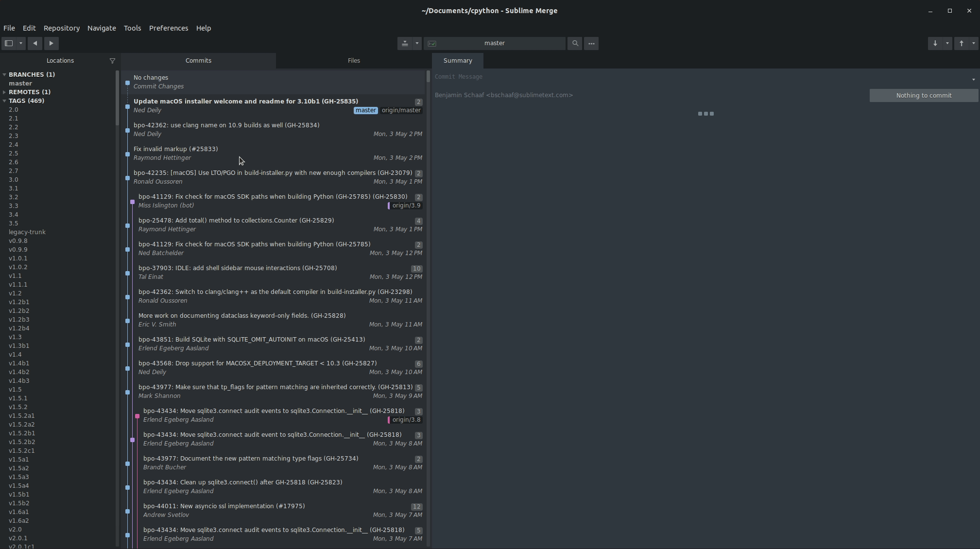The width and height of the screenshot is (980, 549).
Task: Expand the REMOTES section
Action: coord(4,92)
